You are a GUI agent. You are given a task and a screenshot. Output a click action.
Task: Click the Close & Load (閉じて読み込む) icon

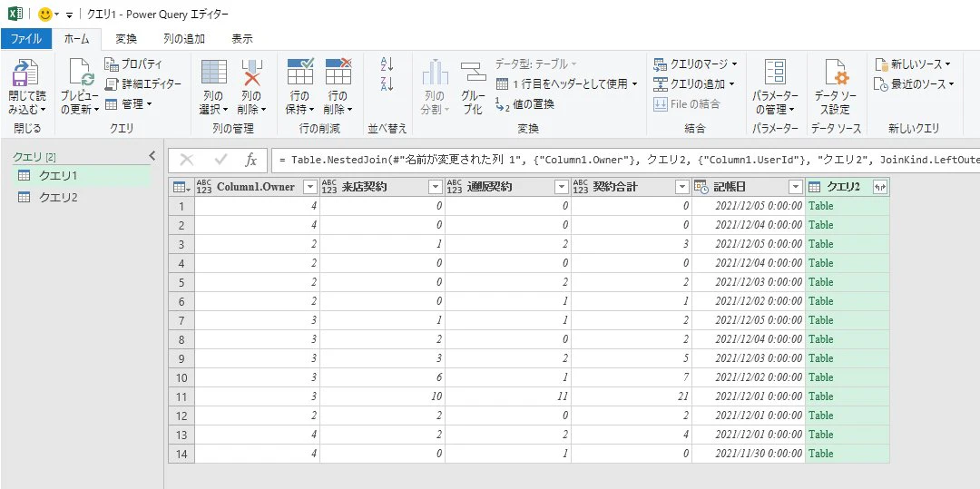(26, 73)
